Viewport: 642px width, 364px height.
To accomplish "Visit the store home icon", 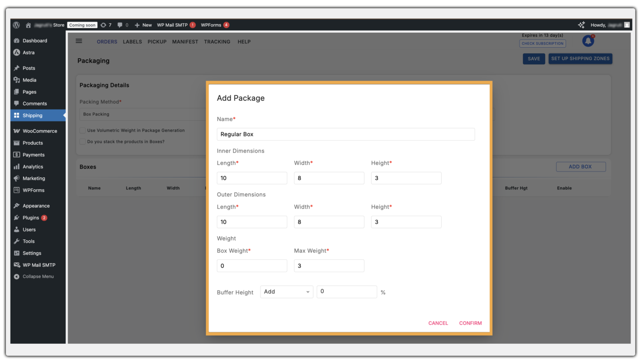I will click(x=28, y=25).
